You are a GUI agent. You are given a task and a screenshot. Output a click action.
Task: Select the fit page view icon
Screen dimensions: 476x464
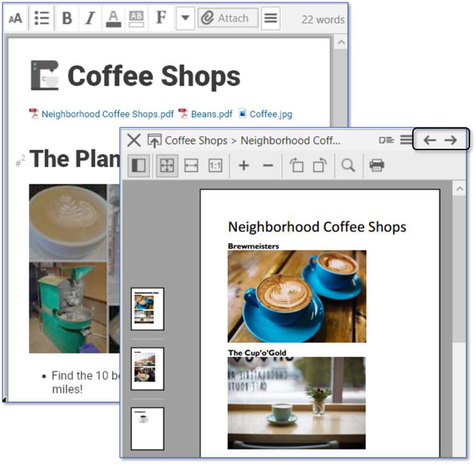point(166,166)
